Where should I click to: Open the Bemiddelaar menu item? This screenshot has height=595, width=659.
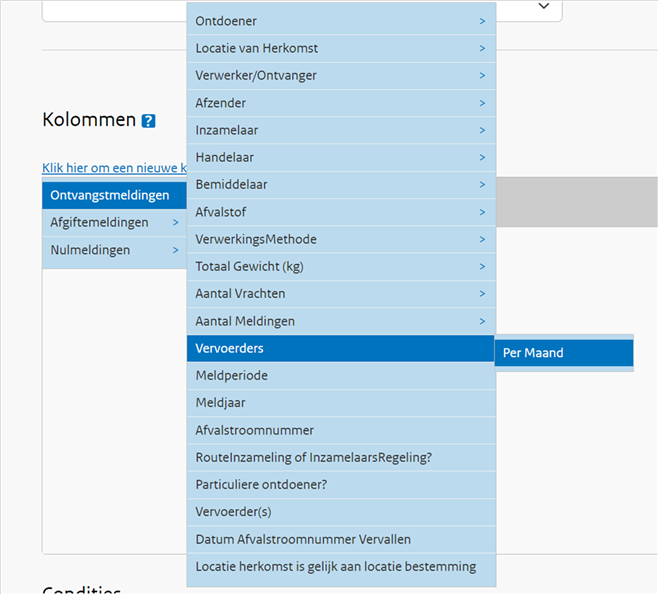click(x=340, y=184)
